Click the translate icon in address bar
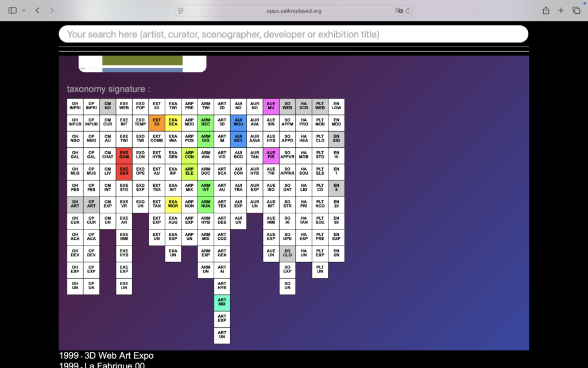This screenshot has width=588, height=368. click(399, 10)
